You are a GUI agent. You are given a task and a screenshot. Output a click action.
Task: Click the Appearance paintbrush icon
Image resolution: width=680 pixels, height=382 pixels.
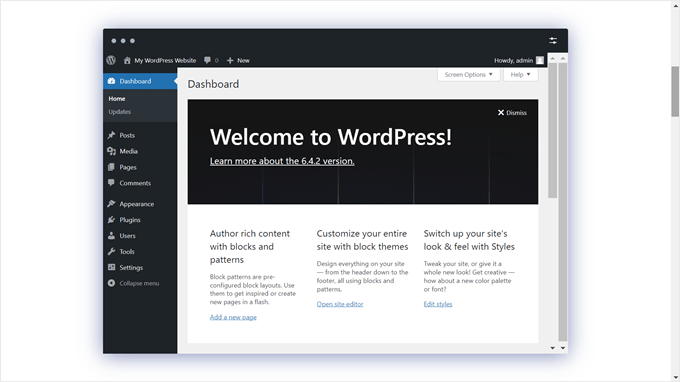(111, 204)
